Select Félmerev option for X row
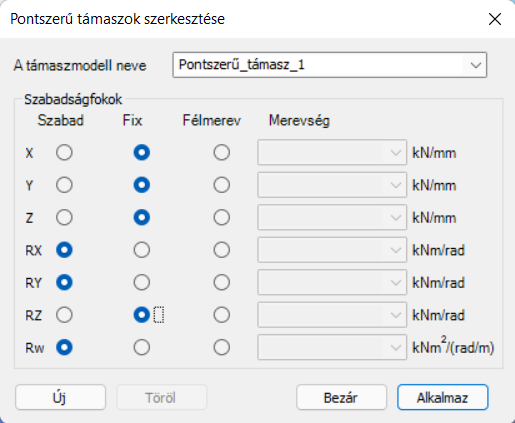Screen dimensions: 515x423 pos(222,153)
